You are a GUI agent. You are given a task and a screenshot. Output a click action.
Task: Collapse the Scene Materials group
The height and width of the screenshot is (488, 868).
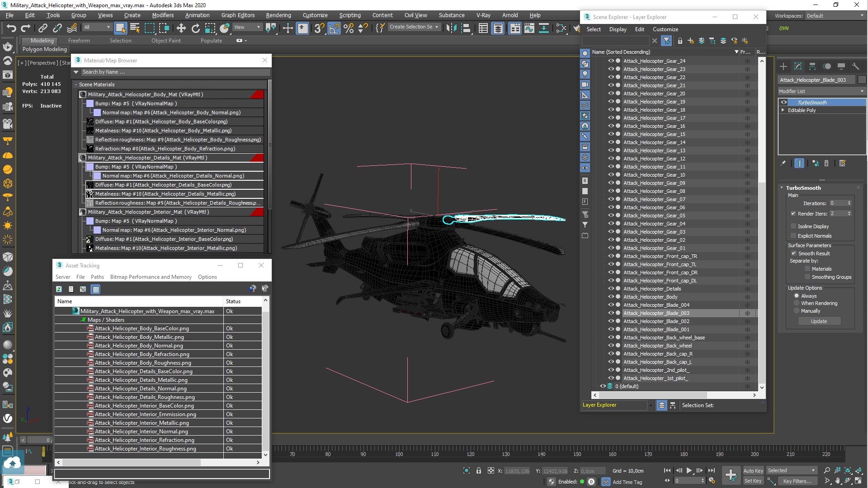[76, 84]
